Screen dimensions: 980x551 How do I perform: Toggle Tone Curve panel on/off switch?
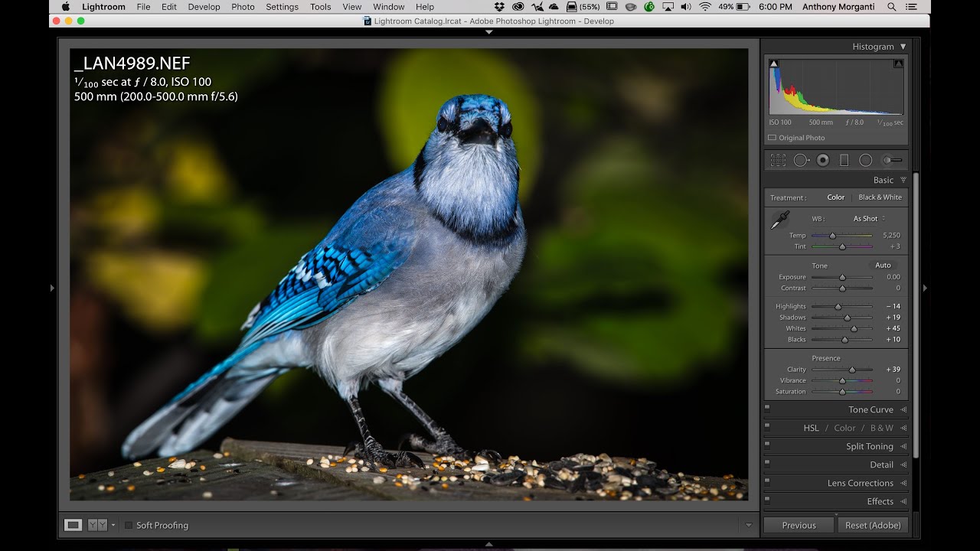pos(767,409)
